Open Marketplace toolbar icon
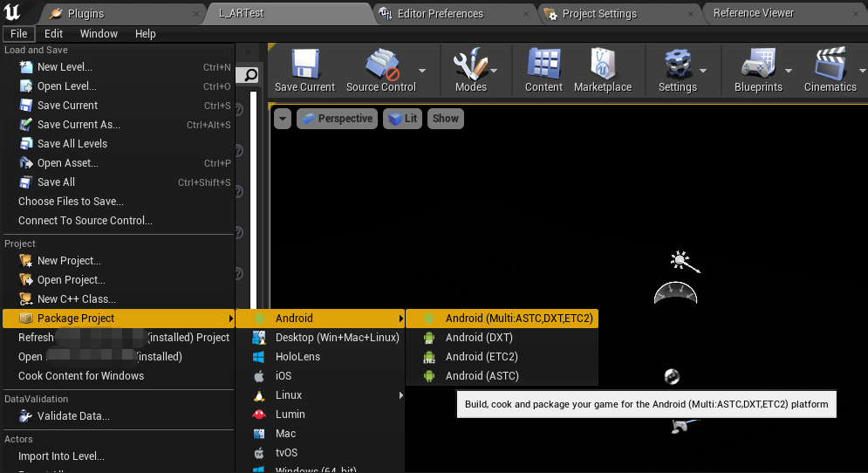Viewport: 868px width, 473px height. 602,64
